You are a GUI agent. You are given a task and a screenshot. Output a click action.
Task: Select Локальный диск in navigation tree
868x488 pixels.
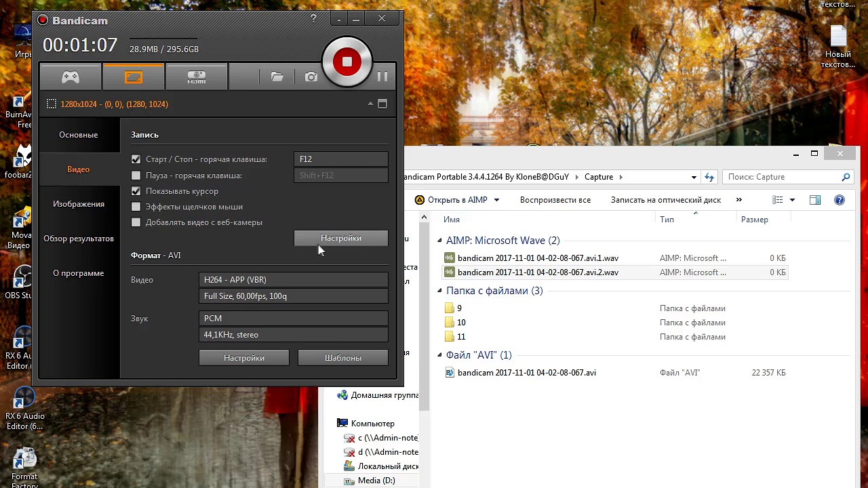[380, 466]
